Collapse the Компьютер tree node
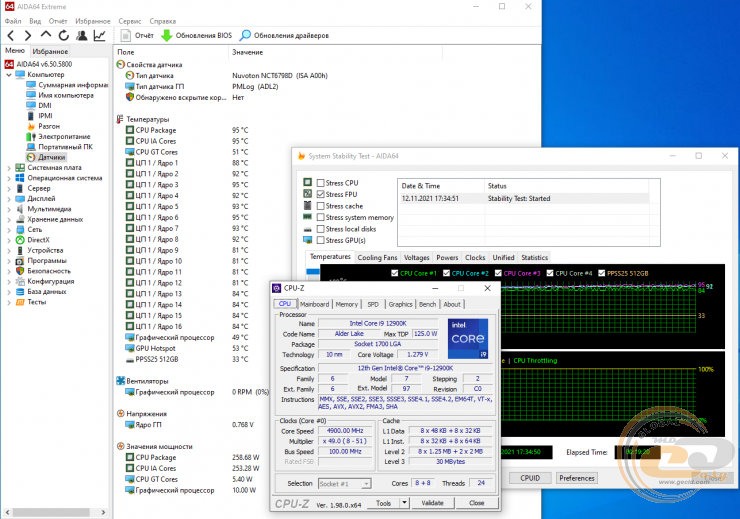The image size is (740, 519). pyautogui.click(x=8, y=75)
